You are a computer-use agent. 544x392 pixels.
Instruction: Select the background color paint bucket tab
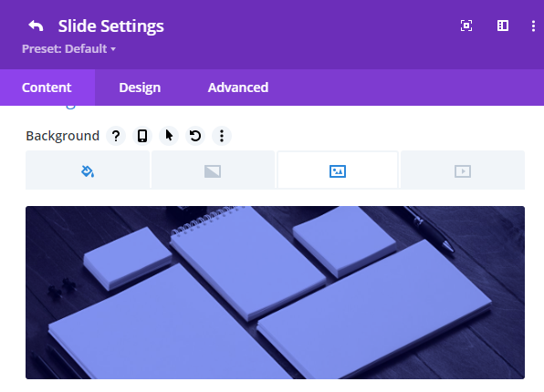88,170
